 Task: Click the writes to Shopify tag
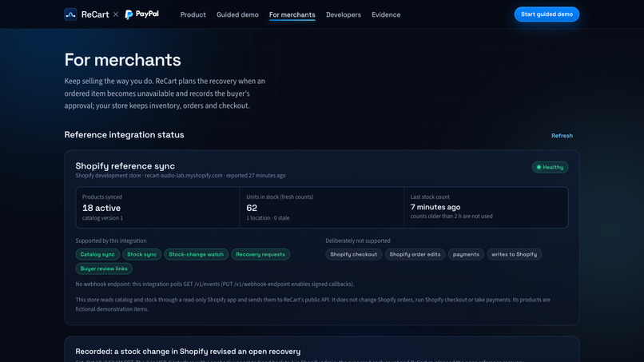(515, 254)
